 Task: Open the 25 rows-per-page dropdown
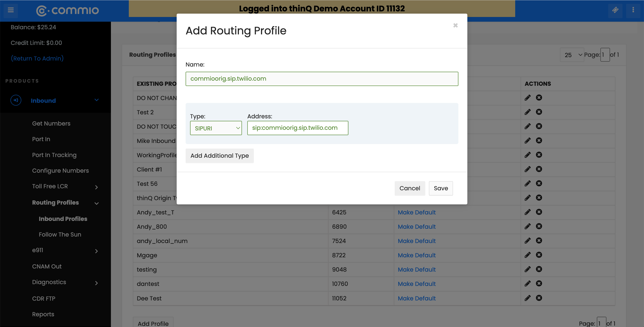[572, 55]
